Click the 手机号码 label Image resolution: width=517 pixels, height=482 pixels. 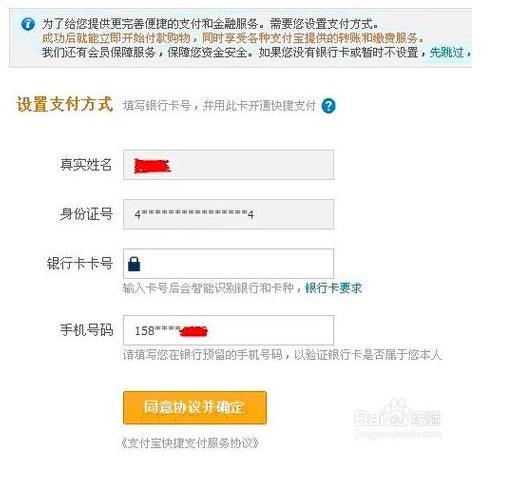coord(86,330)
